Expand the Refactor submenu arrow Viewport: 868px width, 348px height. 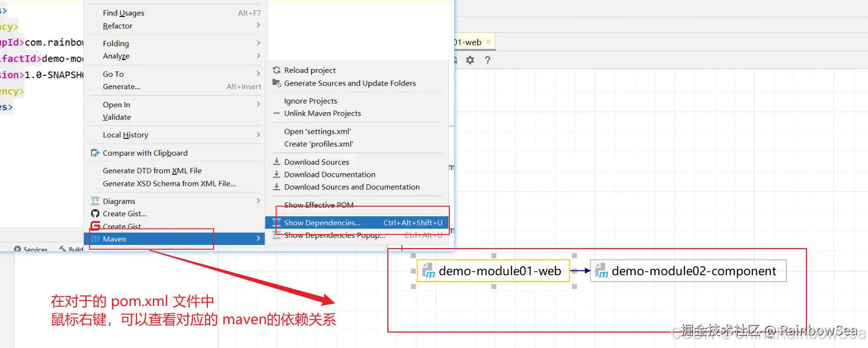click(258, 26)
